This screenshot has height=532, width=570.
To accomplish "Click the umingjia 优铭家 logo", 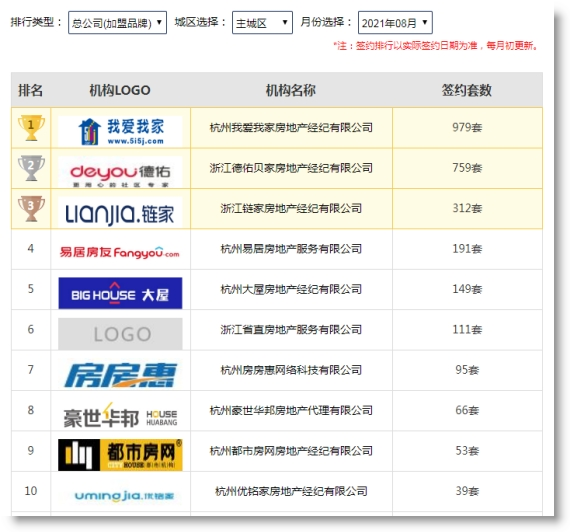I will (x=124, y=496).
